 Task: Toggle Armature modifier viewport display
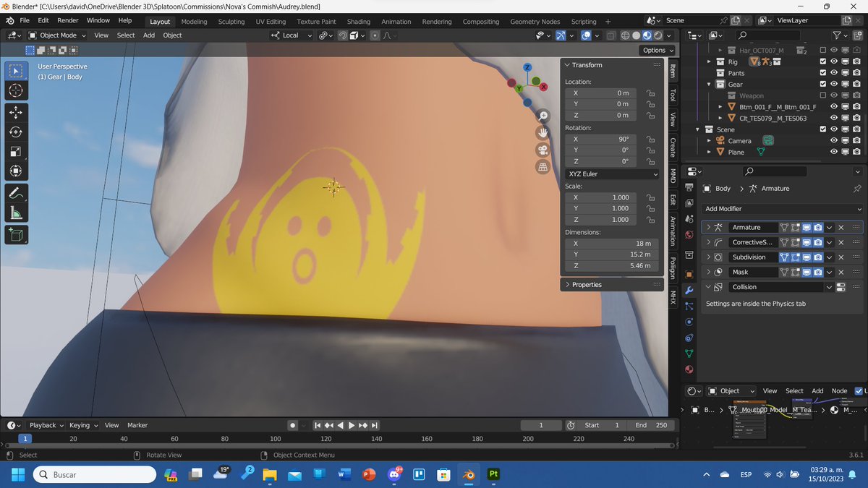pyautogui.click(x=807, y=227)
